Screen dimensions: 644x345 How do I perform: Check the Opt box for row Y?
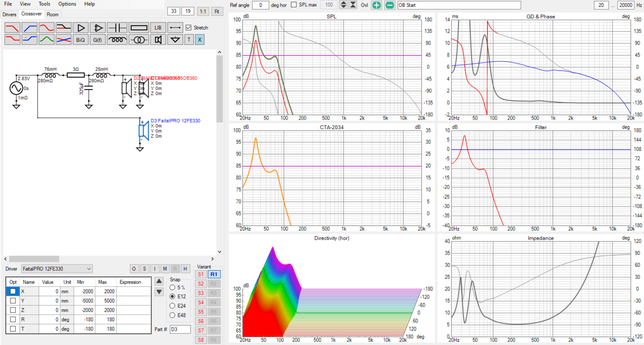pyautogui.click(x=13, y=301)
